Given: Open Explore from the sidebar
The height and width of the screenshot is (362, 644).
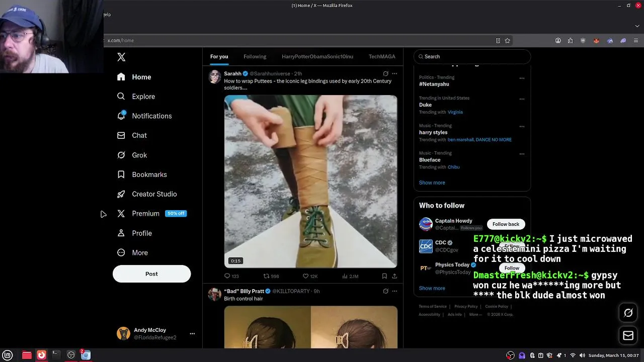Looking at the screenshot, I should click(136, 97).
